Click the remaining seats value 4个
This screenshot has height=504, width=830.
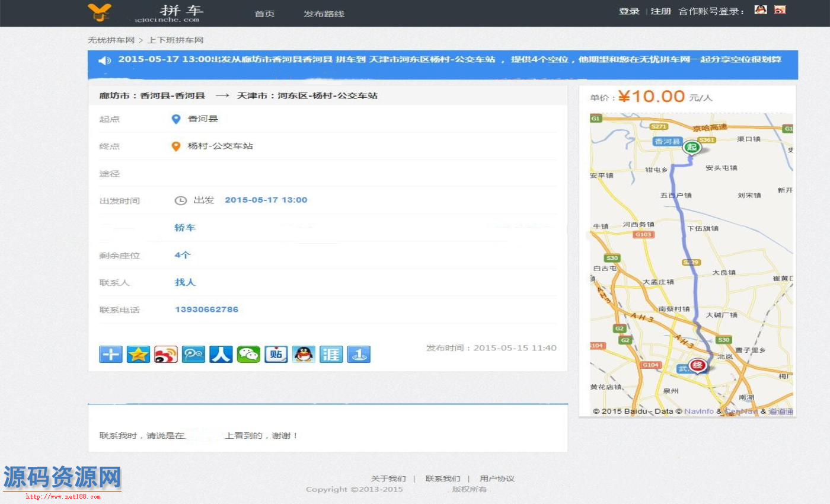tap(183, 255)
